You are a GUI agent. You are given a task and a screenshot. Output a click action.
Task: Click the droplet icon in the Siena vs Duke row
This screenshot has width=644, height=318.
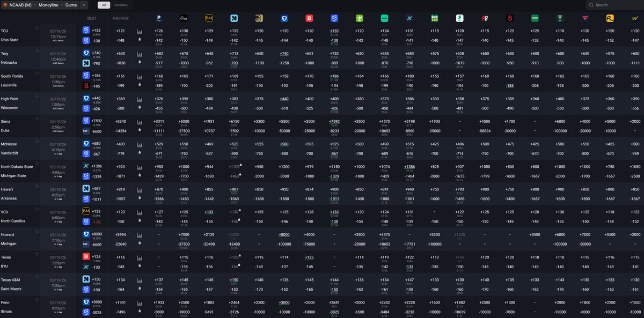tap(140, 131)
